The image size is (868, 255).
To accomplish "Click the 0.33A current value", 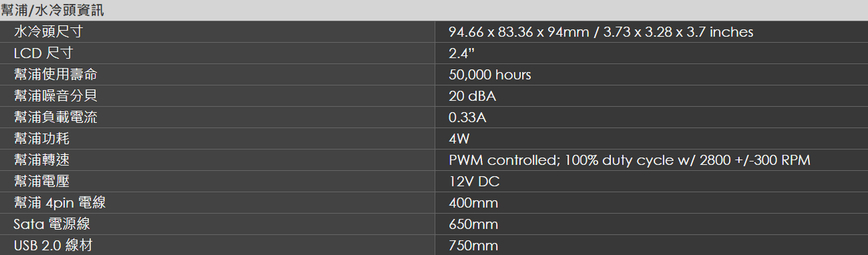I will click(x=467, y=117).
